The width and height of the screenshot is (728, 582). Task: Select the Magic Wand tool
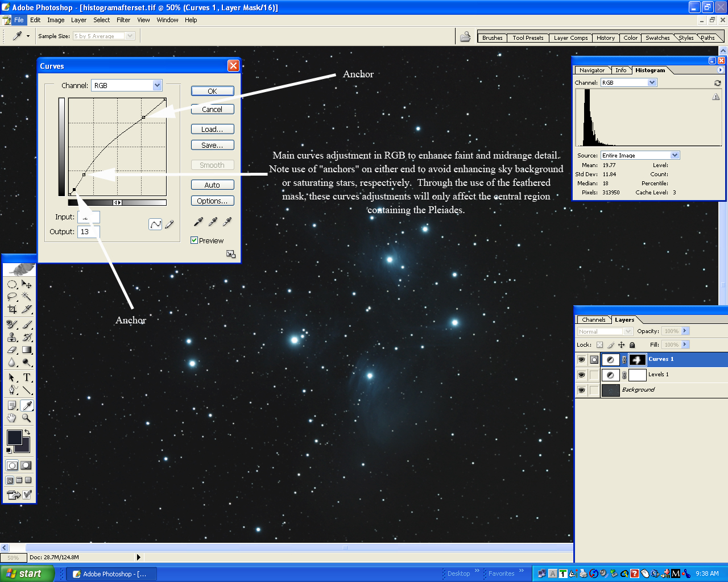pyautogui.click(x=27, y=297)
